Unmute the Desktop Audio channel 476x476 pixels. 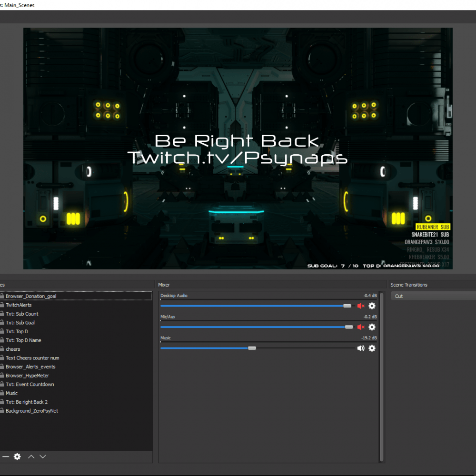[361, 306]
